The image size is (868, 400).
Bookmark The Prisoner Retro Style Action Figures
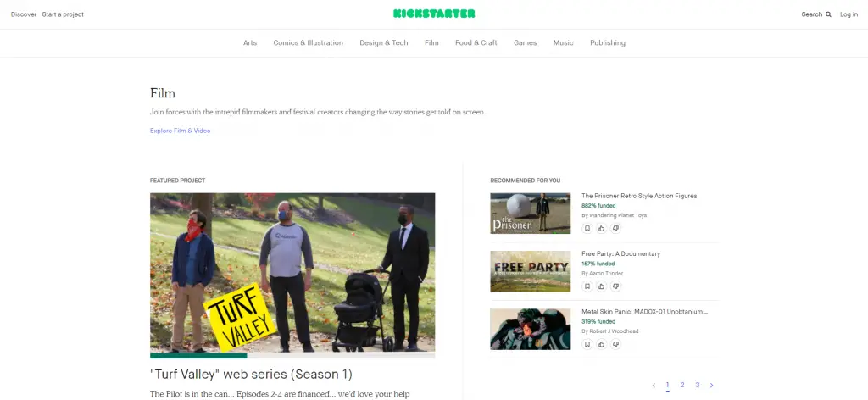(x=587, y=229)
